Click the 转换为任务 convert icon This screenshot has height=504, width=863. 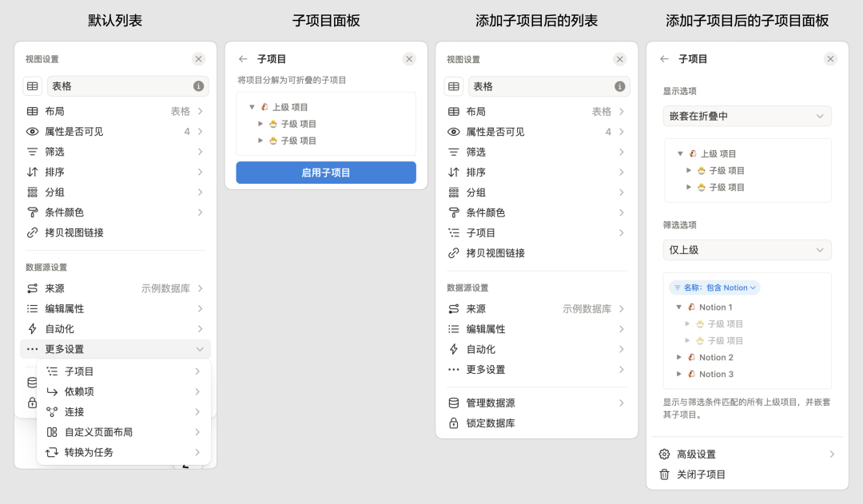(x=52, y=452)
